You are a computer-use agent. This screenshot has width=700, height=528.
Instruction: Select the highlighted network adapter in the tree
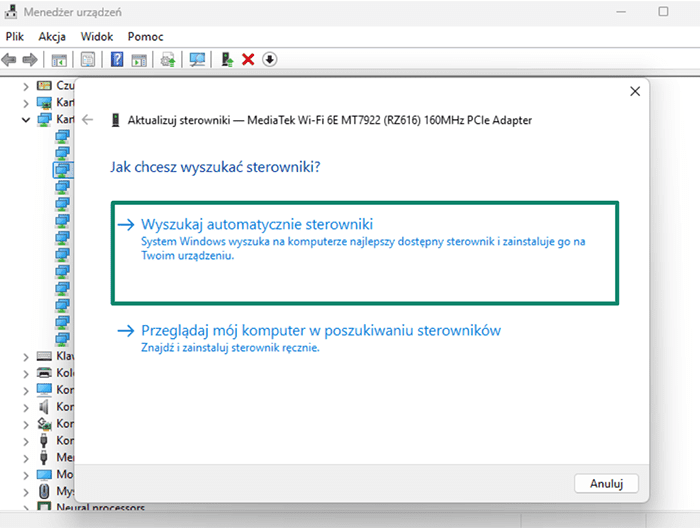pyautogui.click(x=62, y=170)
